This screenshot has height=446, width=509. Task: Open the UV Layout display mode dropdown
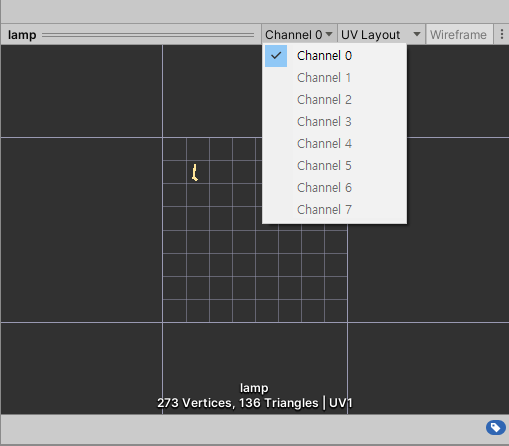pyautogui.click(x=381, y=34)
